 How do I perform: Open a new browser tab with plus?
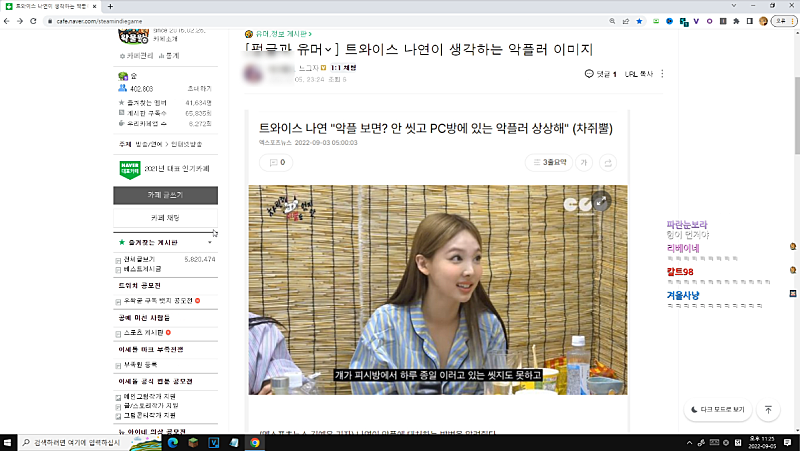tap(110, 6)
